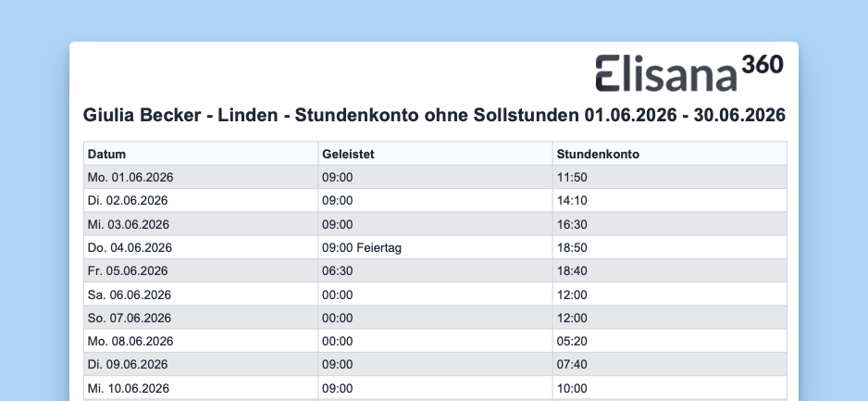
Task: Click the date cell Di. 02.06.2026
Action: coord(201,200)
